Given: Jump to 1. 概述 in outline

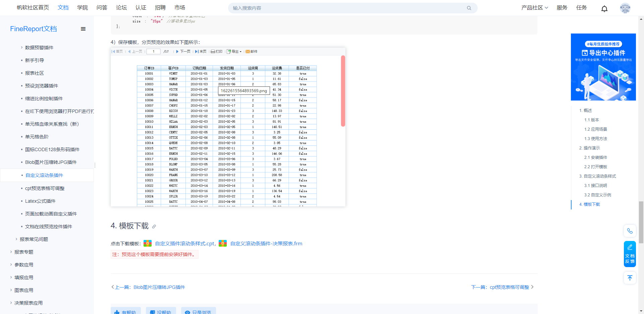Looking at the screenshot, I should (585, 111).
